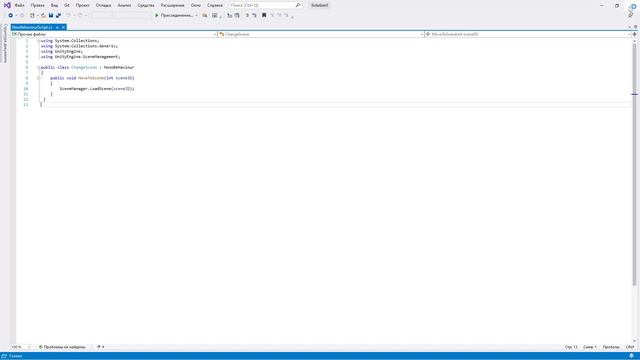Click the comment selection toolbar icon
The width and height of the screenshot is (640, 360).
[x=247, y=16]
